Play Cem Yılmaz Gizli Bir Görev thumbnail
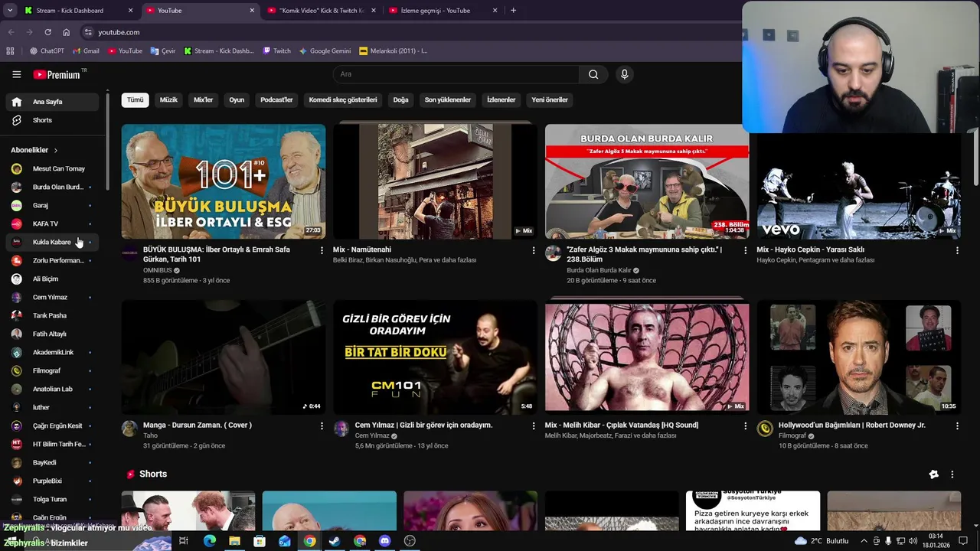 pyautogui.click(x=435, y=357)
